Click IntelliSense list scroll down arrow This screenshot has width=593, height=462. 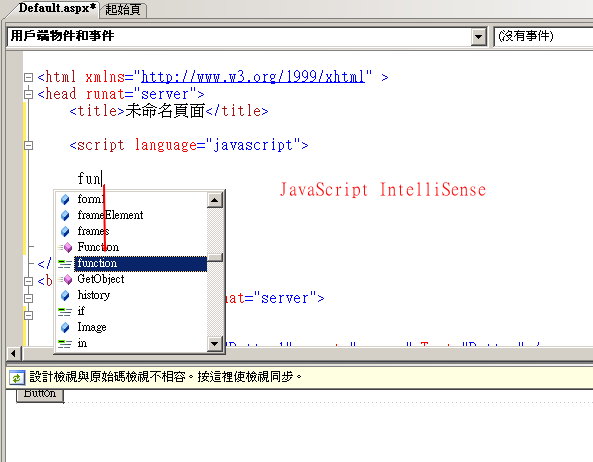215,344
